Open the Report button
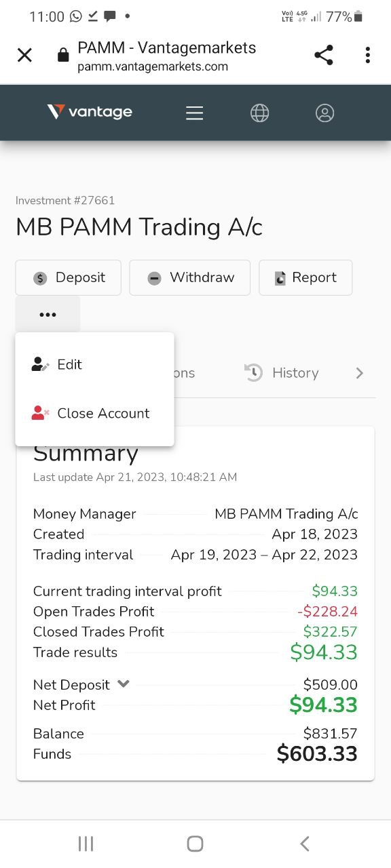The width and height of the screenshot is (391, 868). 305,277
